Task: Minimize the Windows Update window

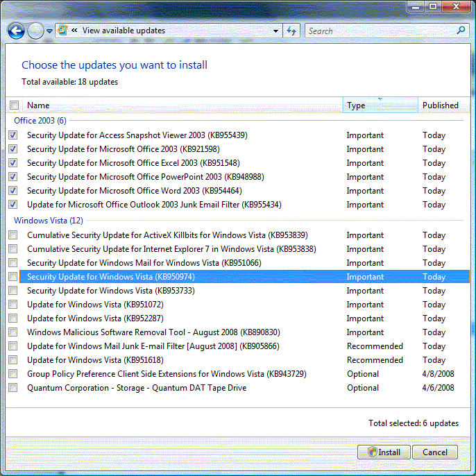Action: [416, 6]
